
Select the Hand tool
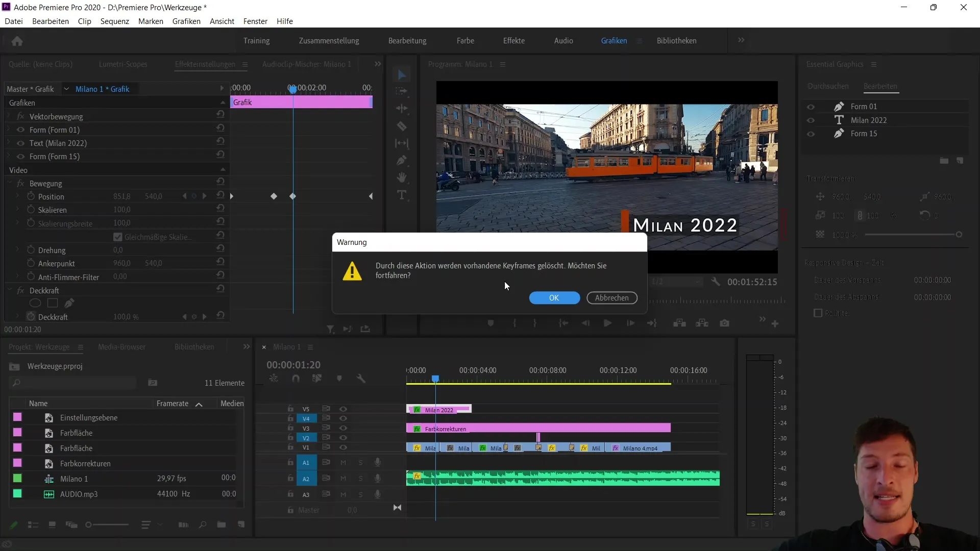tap(402, 178)
